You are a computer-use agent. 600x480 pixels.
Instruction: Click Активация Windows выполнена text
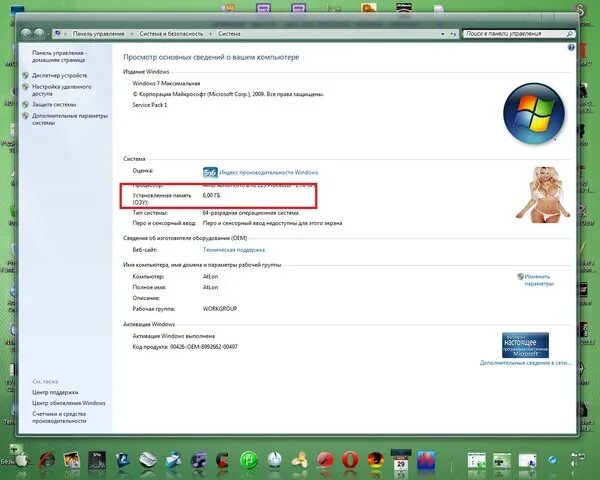pos(173,336)
